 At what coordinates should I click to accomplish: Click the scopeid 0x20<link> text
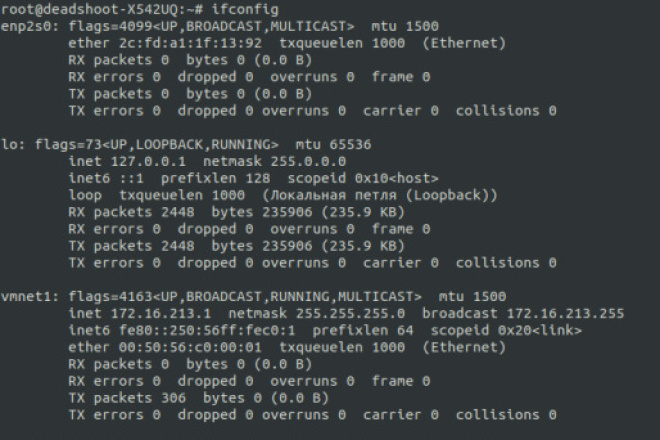506,331
